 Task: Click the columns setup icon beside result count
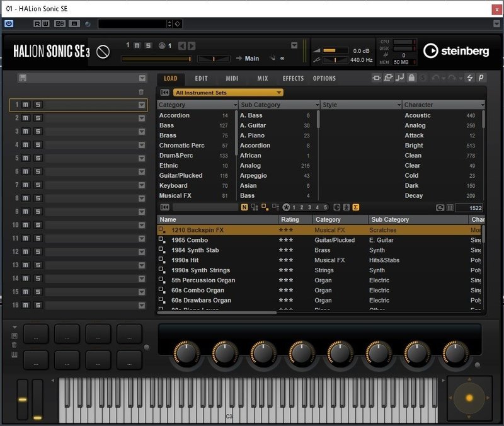point(450,208)
